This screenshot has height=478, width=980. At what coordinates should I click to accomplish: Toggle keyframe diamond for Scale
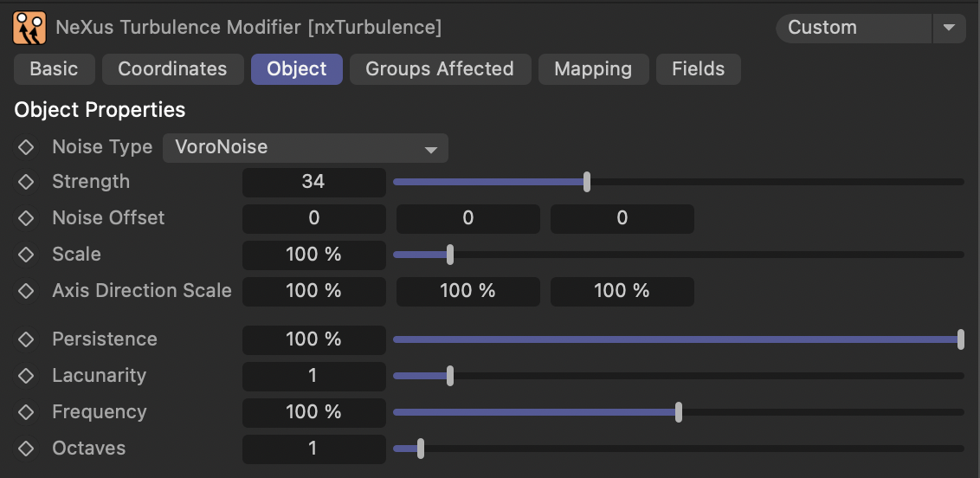point(26,255)
